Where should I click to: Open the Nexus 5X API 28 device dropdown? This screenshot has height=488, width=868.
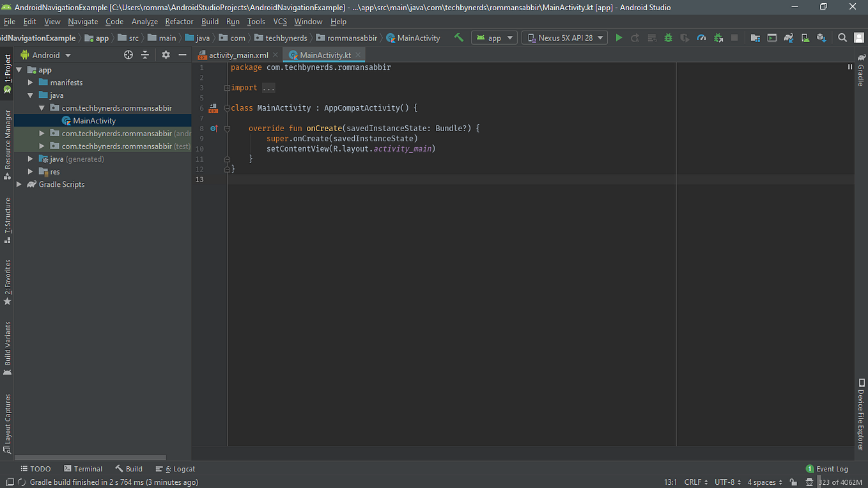(x=564, y=38)
